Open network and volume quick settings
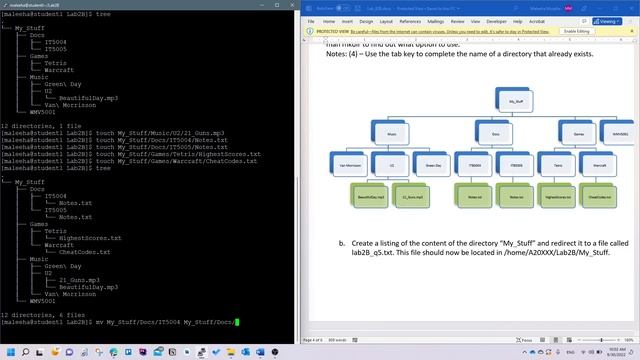Image resolution: width=640 pixels, height=360 pixels. [591, 352]
